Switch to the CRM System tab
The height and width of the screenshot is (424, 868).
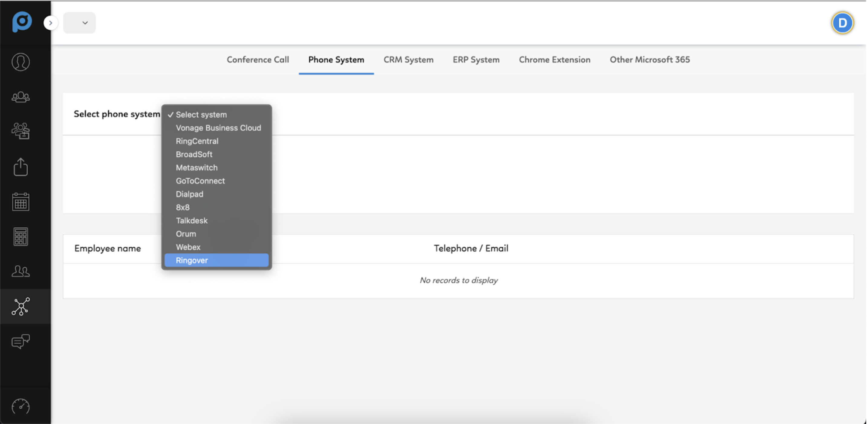[x=408, y=60]
